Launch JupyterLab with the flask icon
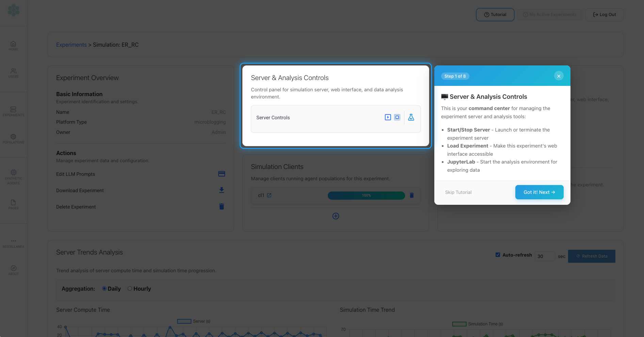Image resolution: width=644 pixels, height=337 pixels. 411,117
